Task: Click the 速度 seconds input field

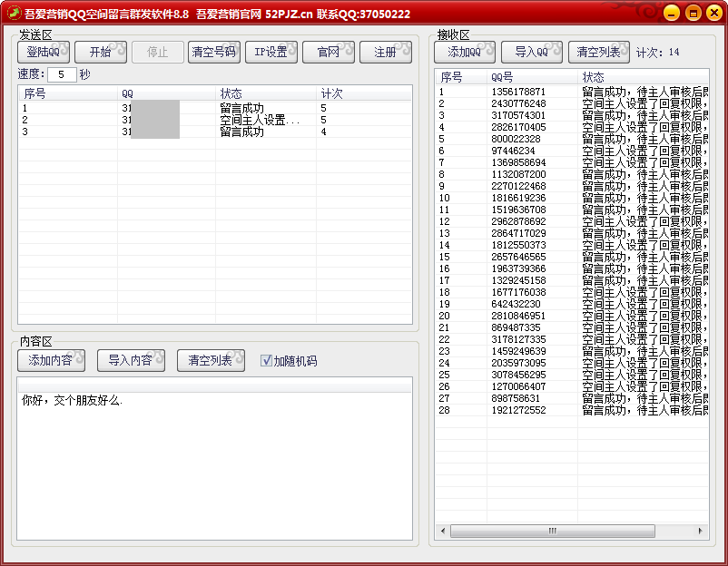Action: point(61,74)
